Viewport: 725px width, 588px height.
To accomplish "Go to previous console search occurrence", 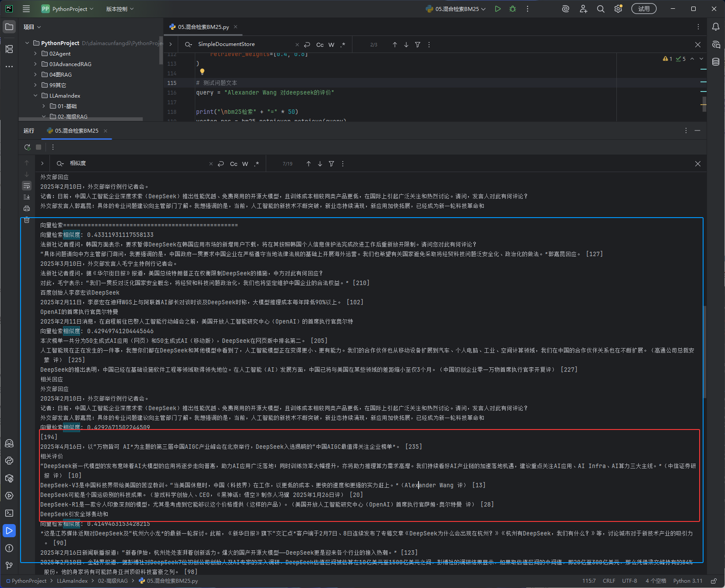I will [309, 164].
